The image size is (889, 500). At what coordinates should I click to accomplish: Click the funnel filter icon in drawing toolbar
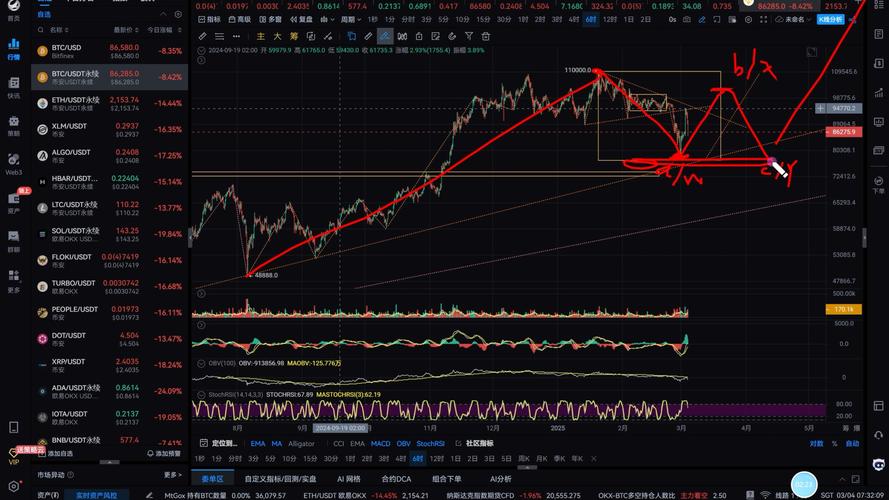pyautogui.click(x=469, y=36)
